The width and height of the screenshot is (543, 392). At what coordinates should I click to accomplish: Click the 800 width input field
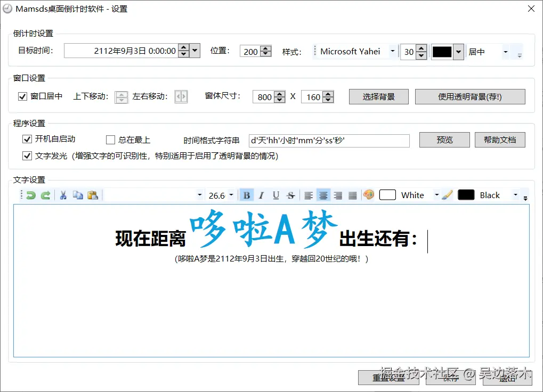264,97
